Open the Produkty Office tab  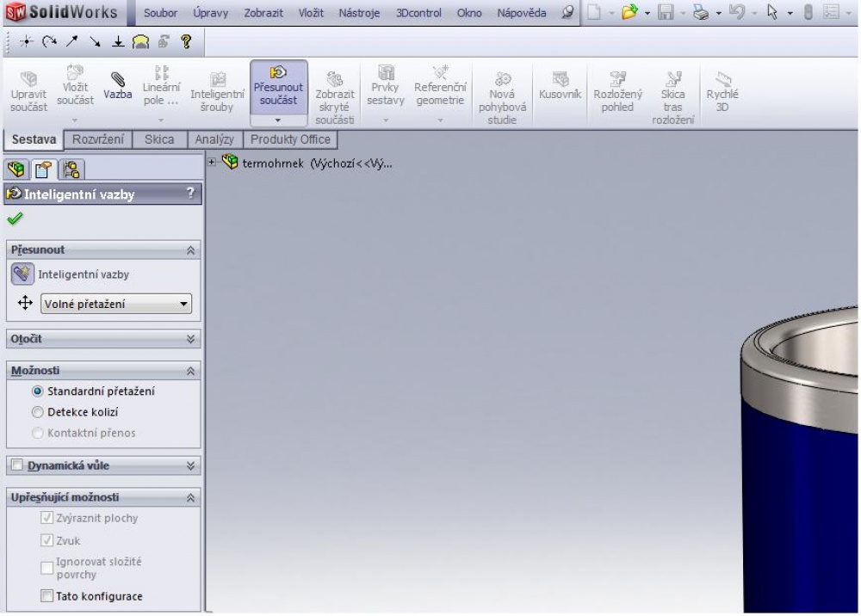click(x=290, y=139)
